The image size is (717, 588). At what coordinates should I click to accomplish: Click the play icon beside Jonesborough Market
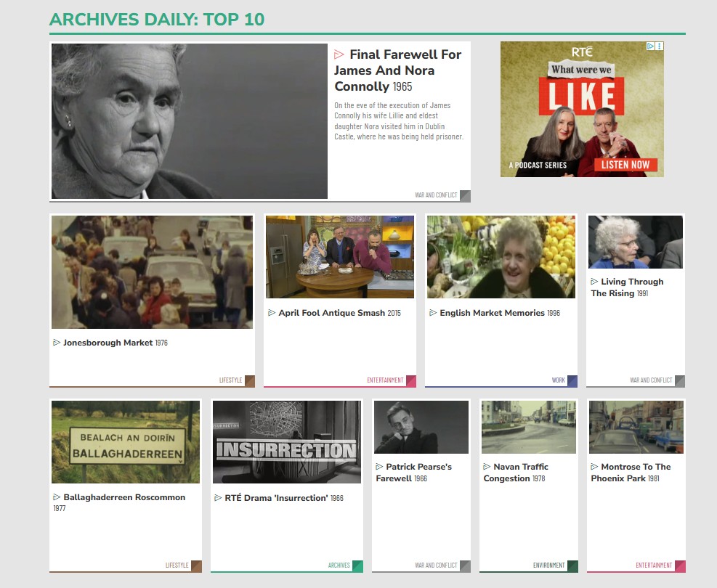pos(57,342)
